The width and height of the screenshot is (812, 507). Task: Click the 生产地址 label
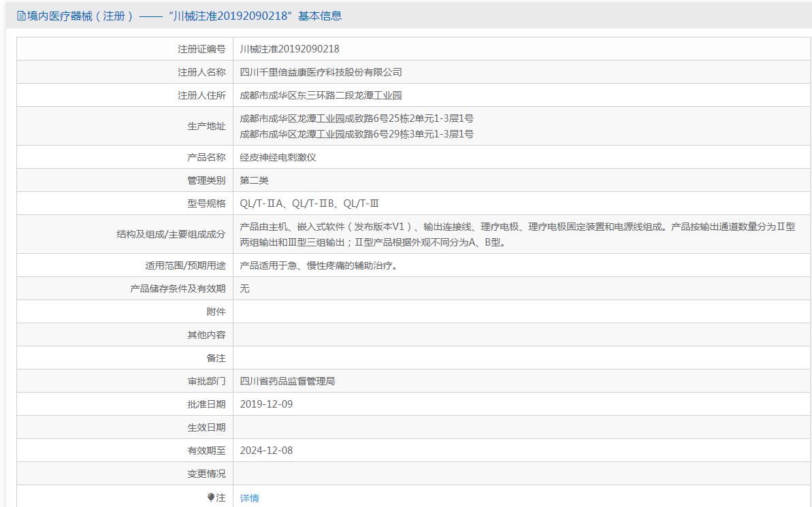click(x=206, y=127)
